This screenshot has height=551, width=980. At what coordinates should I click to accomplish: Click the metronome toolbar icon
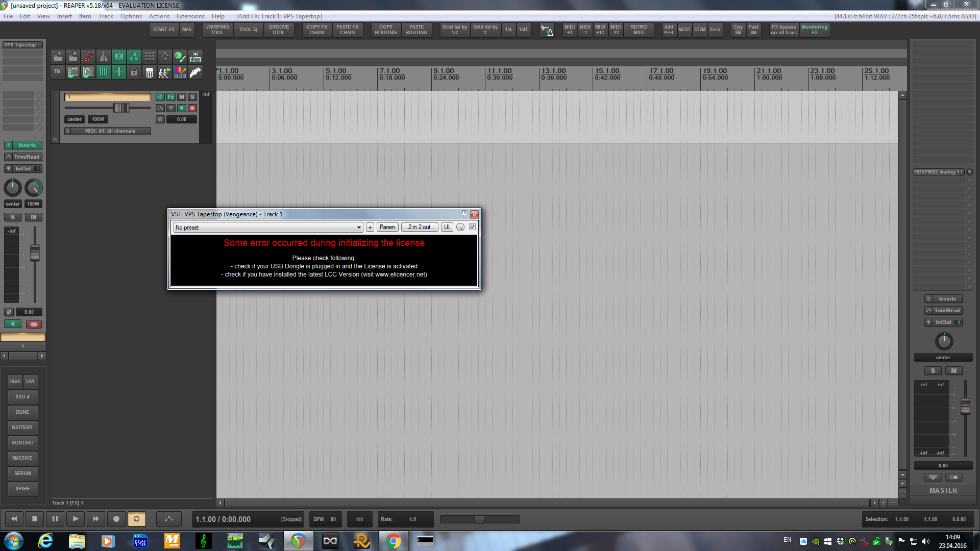tap(104, 57)
